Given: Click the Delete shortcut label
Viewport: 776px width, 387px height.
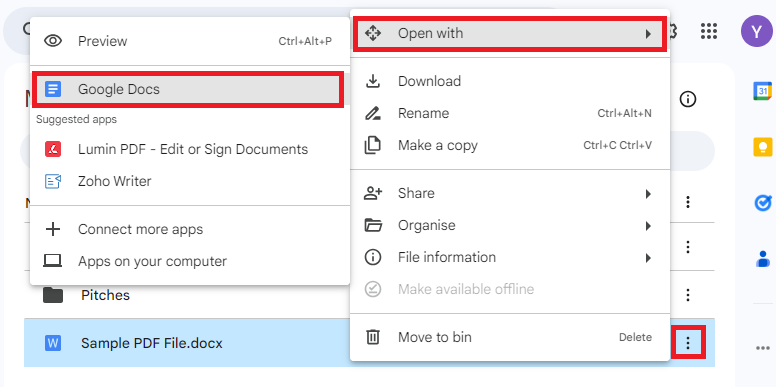Looking at the screenshot, I should point(635,338).
